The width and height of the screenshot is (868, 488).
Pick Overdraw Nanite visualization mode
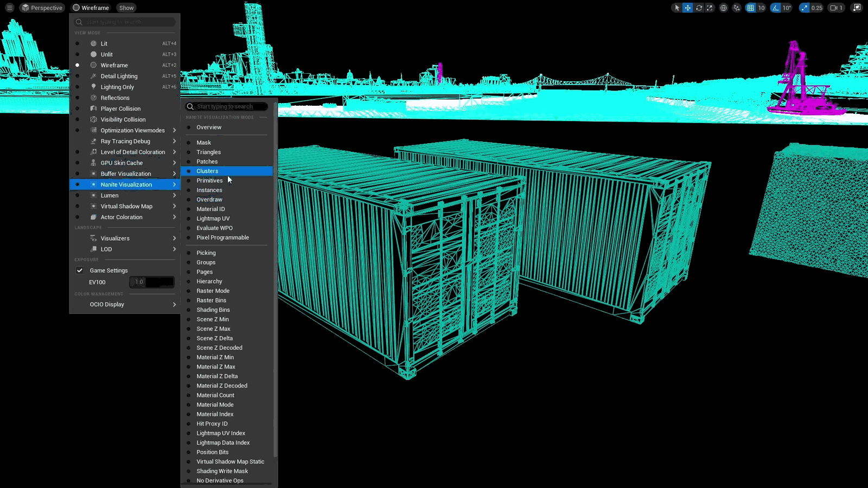pos(227,200)
